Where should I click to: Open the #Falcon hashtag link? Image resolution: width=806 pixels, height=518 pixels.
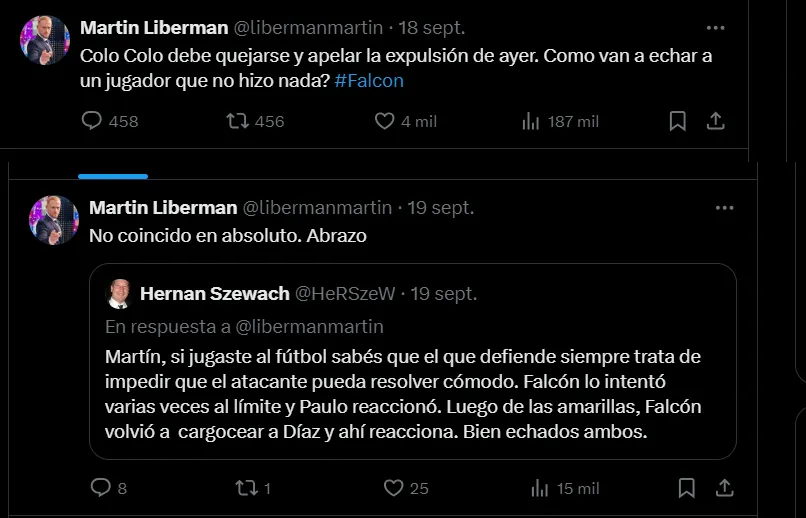369,81
